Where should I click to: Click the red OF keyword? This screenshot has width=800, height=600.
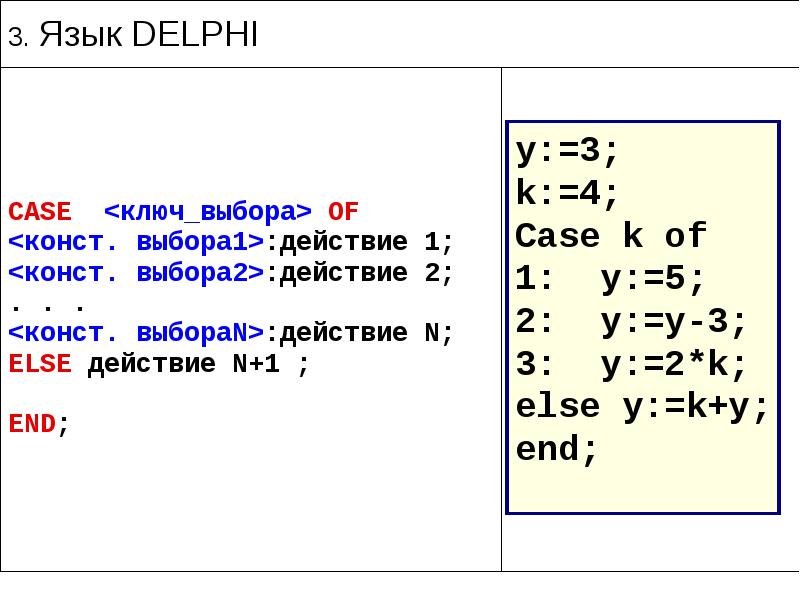click(x=343, y=212)
